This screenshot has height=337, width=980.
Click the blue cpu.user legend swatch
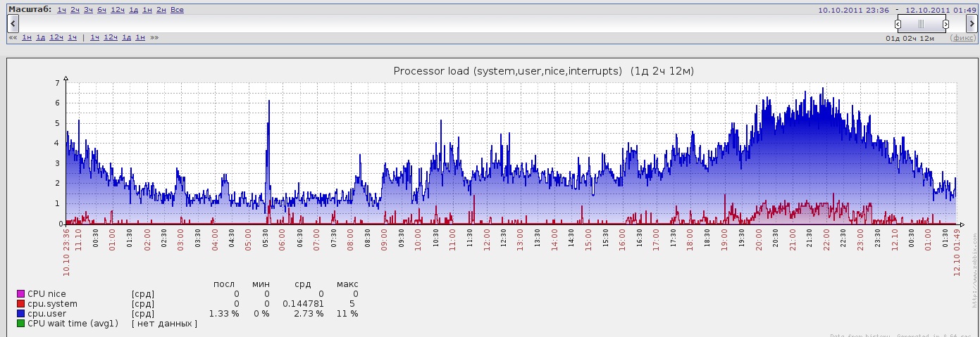click(x=20, y=314)
